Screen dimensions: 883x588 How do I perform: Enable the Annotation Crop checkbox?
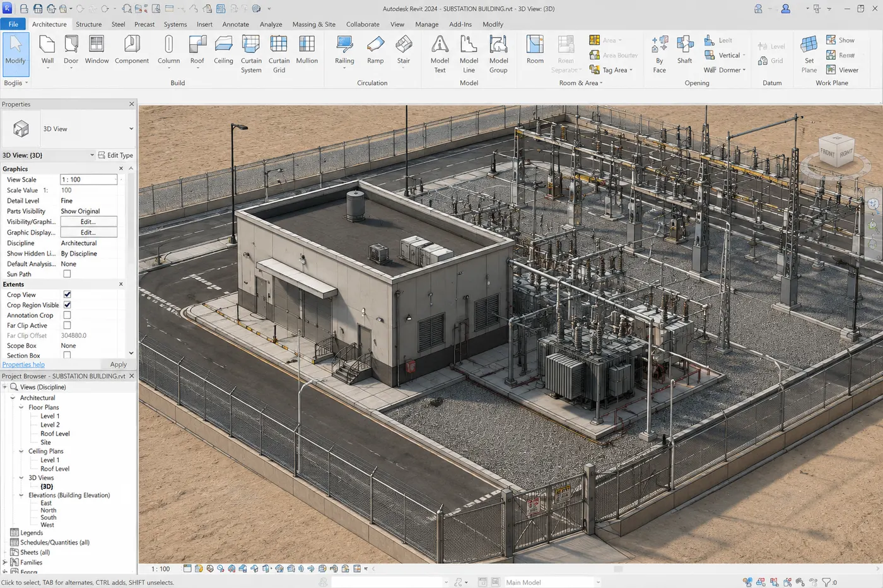[67, 315]
